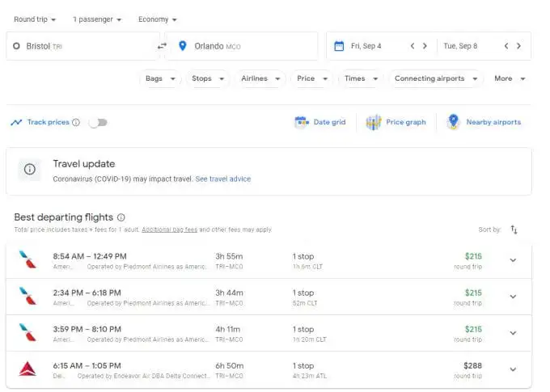550x392 pixels.
Task: Click the Price graph icon
Action: click(x=374, y=122)
